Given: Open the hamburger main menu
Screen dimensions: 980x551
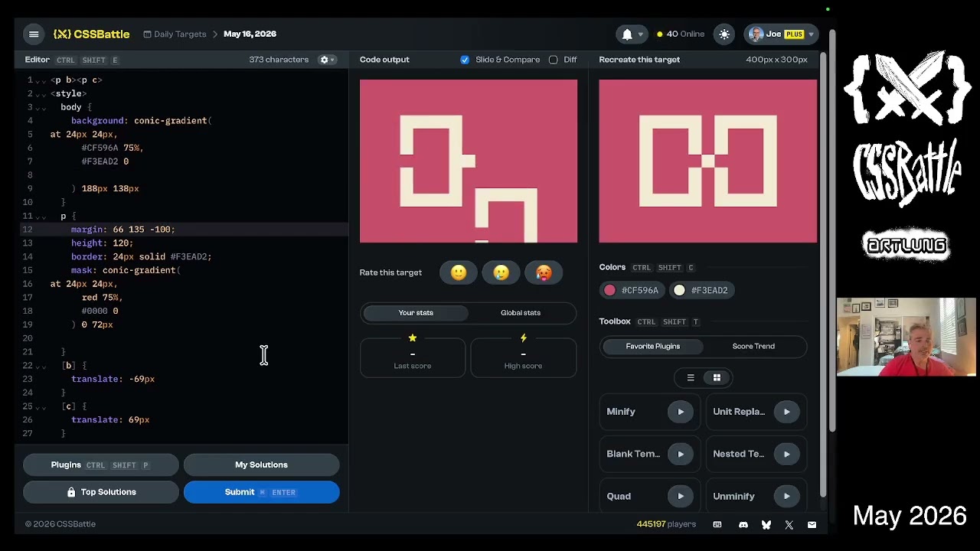Looking at the screenshot, I should [x=34, y=34].
